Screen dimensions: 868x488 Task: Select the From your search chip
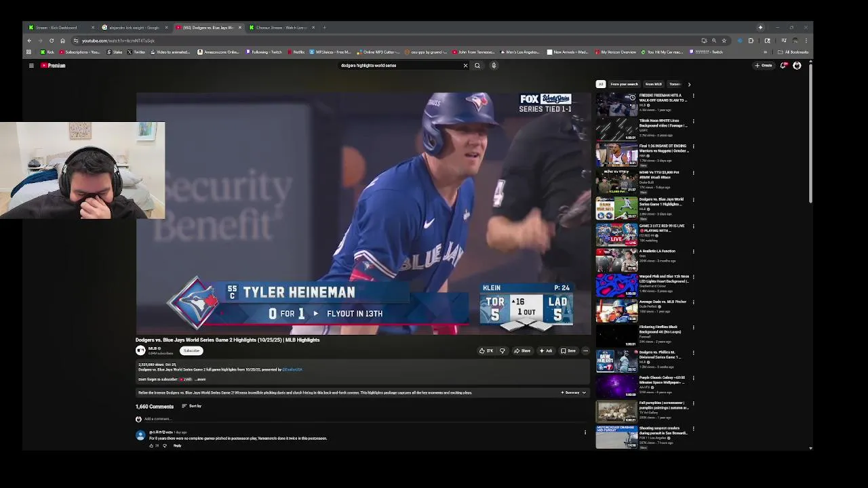624,84
